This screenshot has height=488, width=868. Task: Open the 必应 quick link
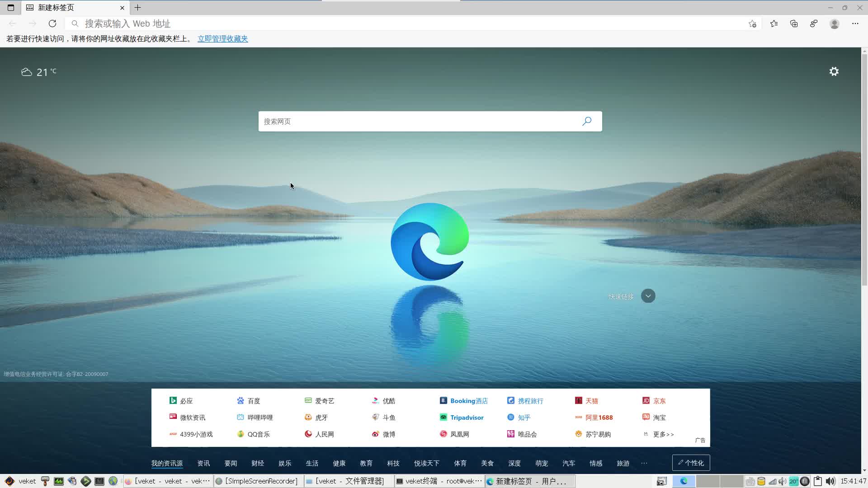coord(181,401)
